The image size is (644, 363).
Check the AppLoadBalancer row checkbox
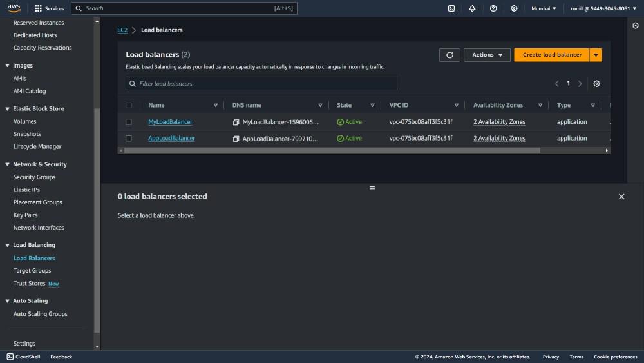click(129, 138)
